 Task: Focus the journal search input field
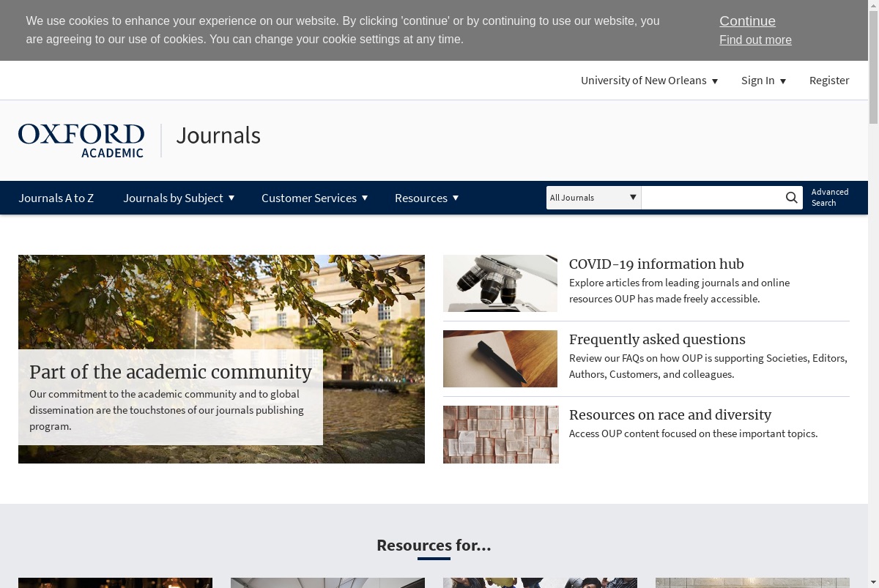click(711, 198)
